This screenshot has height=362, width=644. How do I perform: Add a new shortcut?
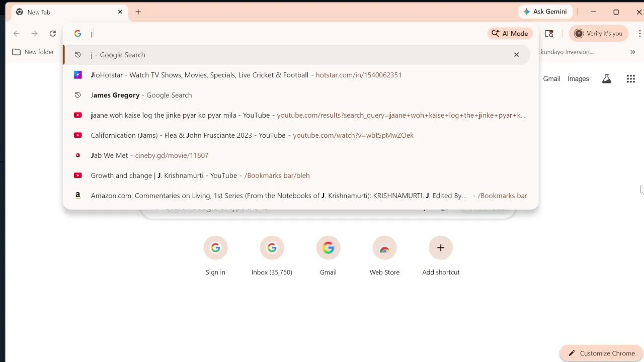[441, 256]
